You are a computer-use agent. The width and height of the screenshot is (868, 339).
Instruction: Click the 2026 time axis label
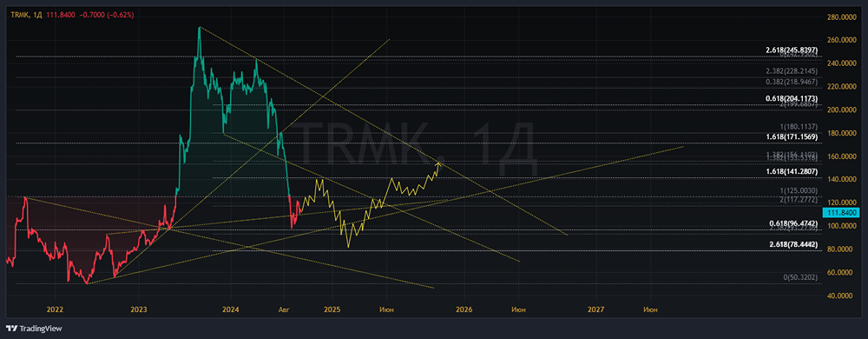tap(464, 309)
